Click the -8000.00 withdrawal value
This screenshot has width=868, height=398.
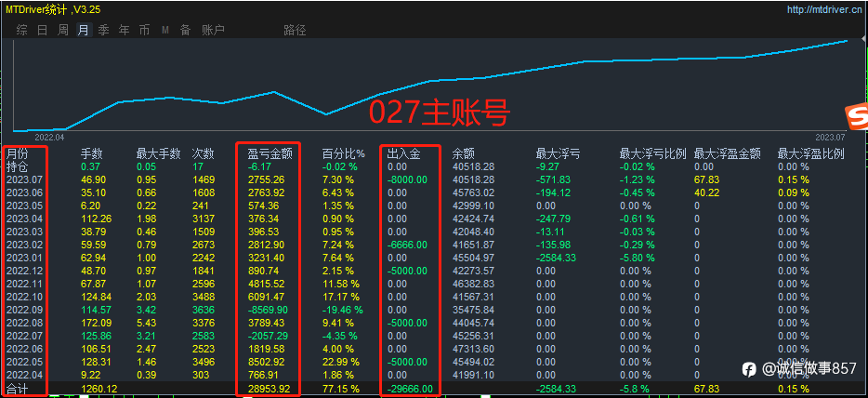[407, 179]
